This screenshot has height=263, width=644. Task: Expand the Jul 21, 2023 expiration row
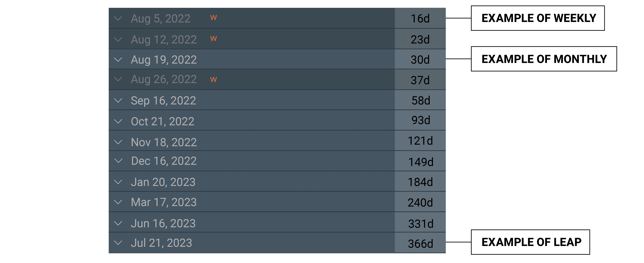tap(118, 242)
